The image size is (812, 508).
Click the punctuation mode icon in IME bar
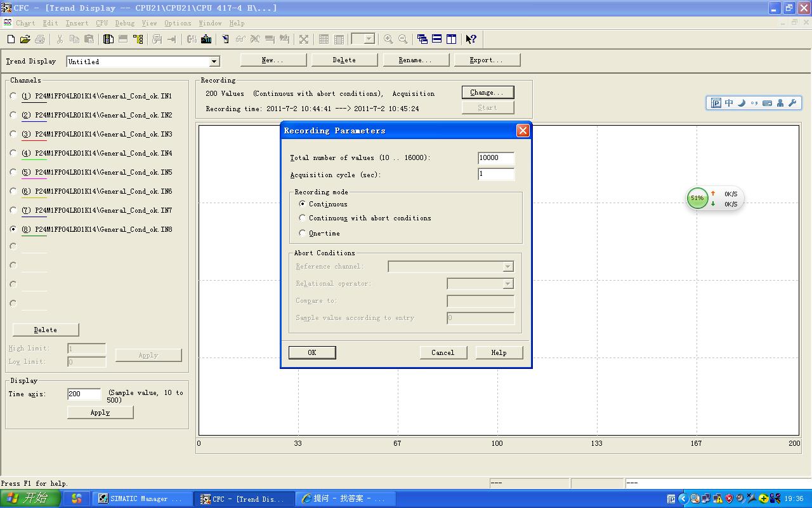coord(754,103)
